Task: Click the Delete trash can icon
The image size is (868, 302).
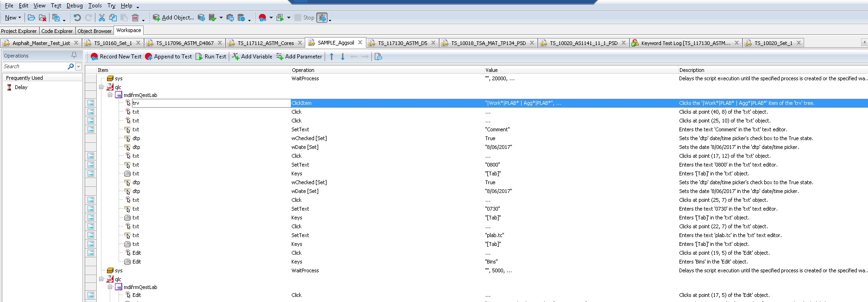Action: pyautogui.click(x=135, y=18)
